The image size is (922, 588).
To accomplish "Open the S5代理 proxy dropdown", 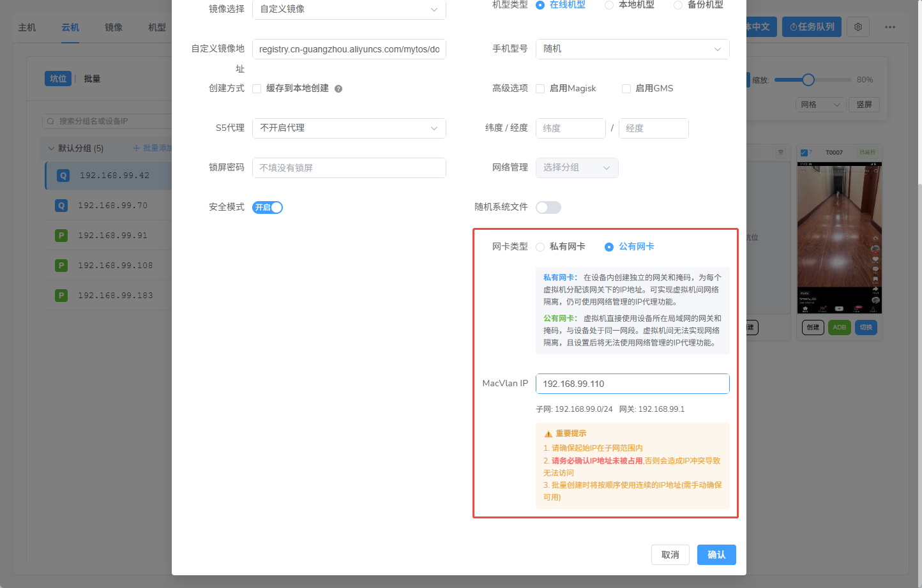I will click(349, 128).
